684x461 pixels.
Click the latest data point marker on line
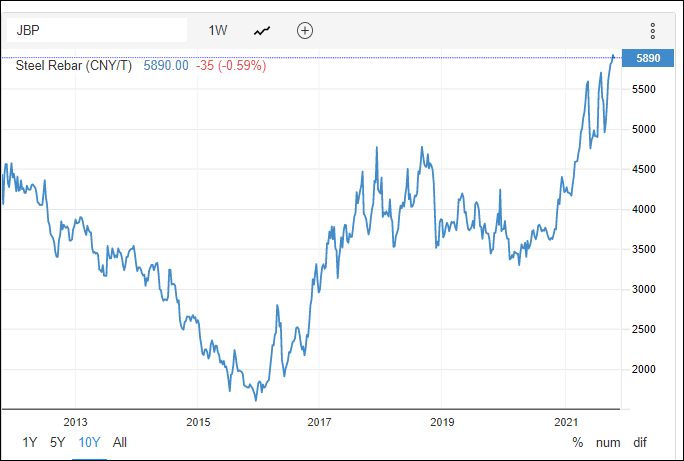point(614,57)
